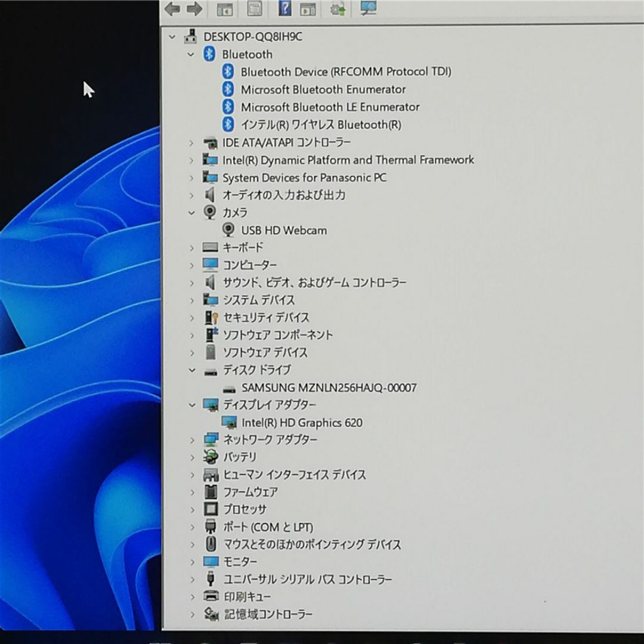Viewport: 644px width, 644px height.
Task: Click the Back arrow toolbar icon
Action: pos(172,8)
